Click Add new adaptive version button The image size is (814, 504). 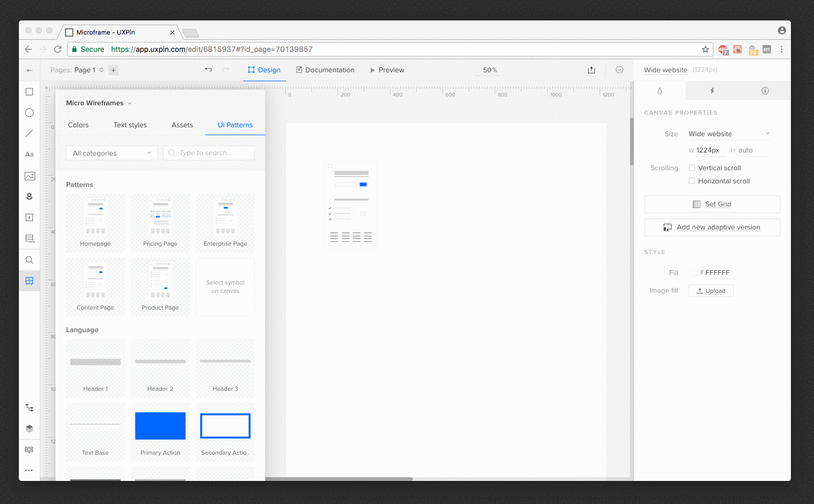pos(712,227)
